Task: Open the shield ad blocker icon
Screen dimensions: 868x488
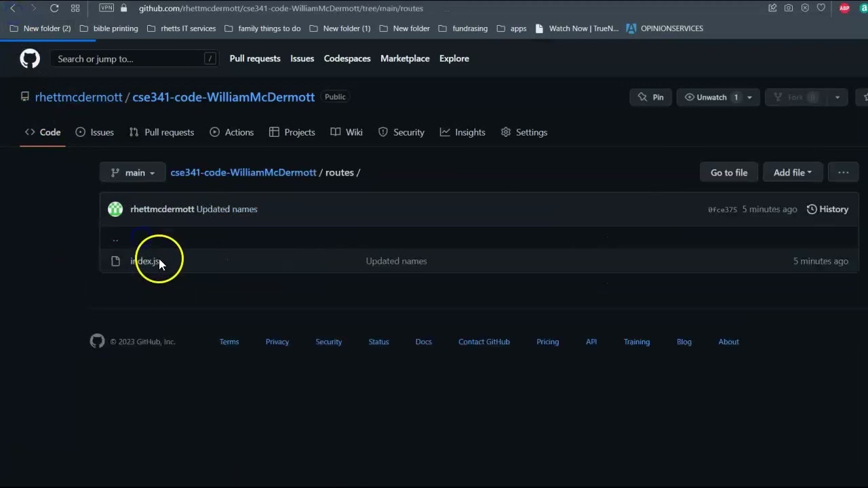Action: click(x=805, y=8)
